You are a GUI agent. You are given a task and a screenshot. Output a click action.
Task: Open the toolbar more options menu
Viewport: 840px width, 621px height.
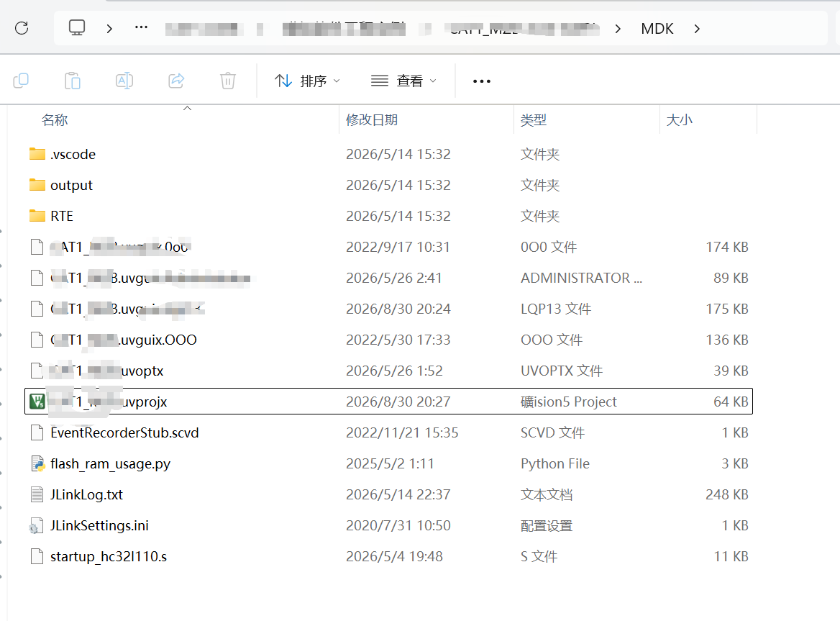(x=482, y=81)
